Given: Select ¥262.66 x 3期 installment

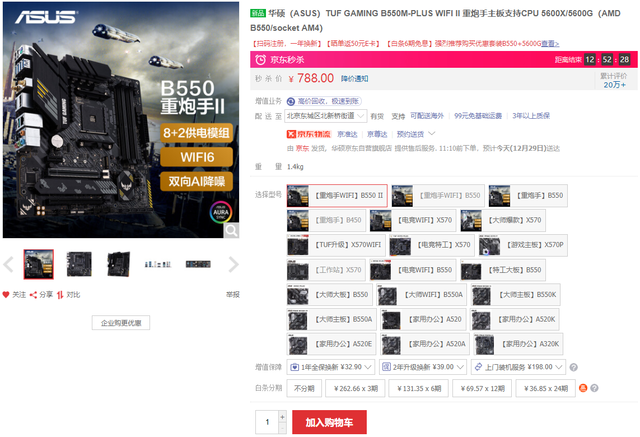Looking at the screenshot, I should click(355, 388).
